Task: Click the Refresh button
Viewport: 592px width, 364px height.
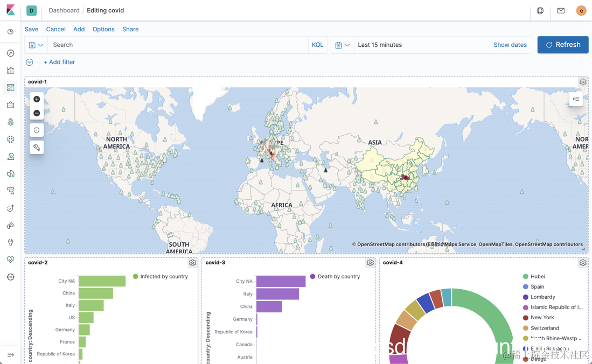Action: pyautogui.click(x=563, y=45)
